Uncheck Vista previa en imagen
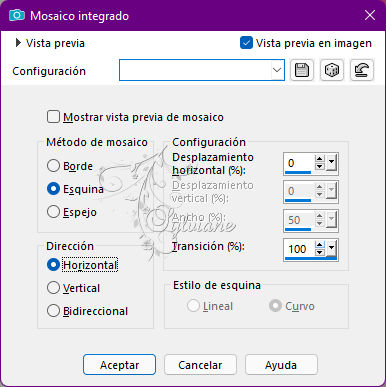386x387 pixels. point(246,43)
